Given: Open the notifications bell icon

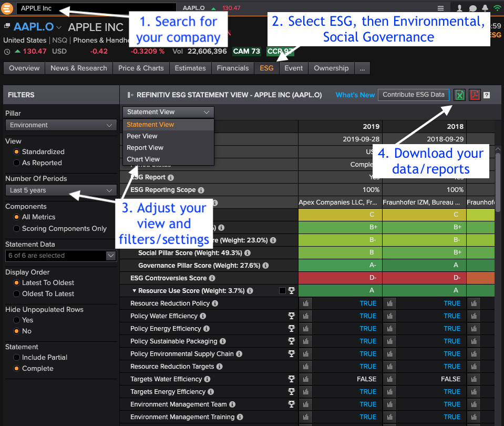Looking at the screenshot, I should 485,8.
